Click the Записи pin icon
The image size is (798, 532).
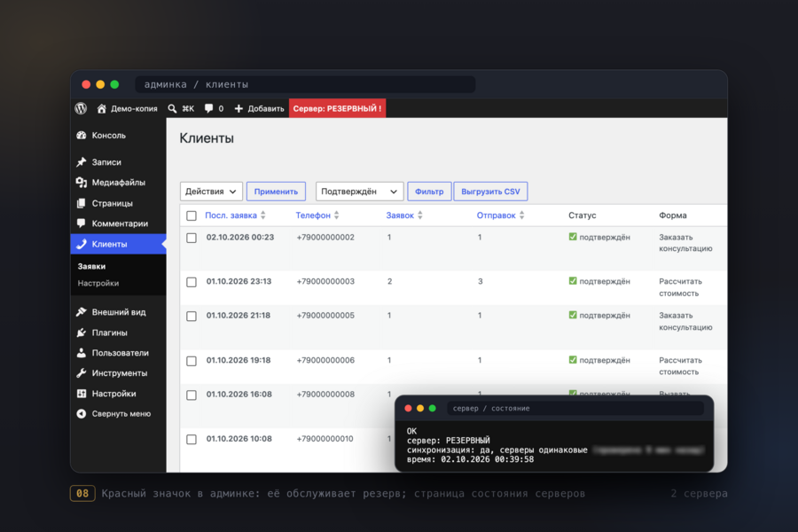pyautogui.click(x=82, y=162)
